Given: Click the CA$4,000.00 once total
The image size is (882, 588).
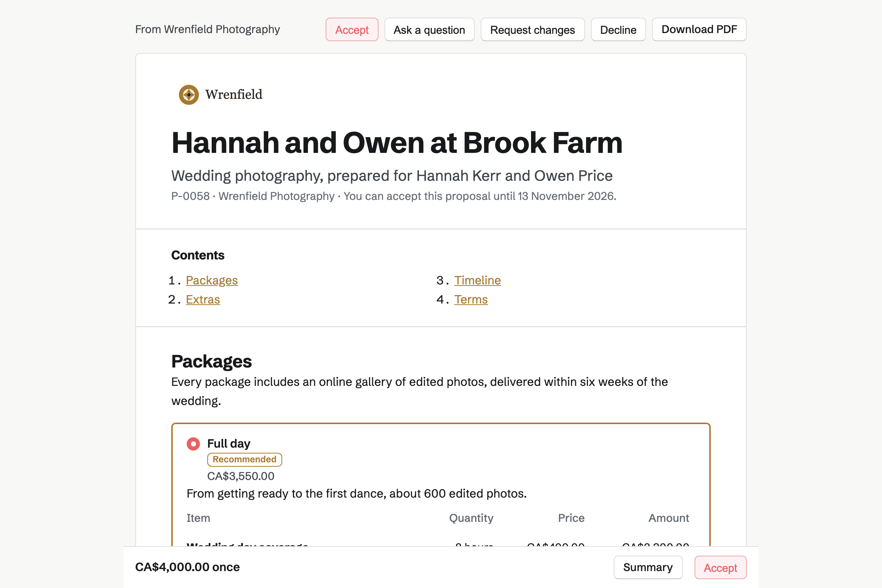Looking at the screenshot, I should pos(187,567).
